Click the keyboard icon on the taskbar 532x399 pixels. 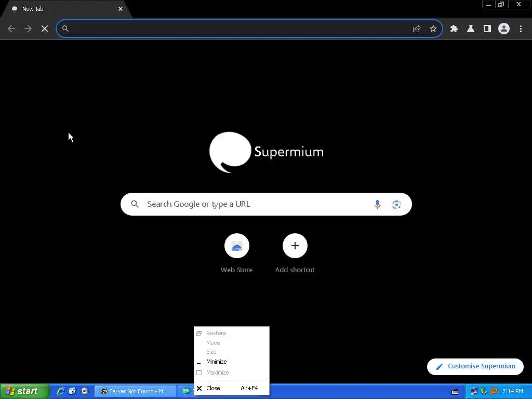coord(455,392)
